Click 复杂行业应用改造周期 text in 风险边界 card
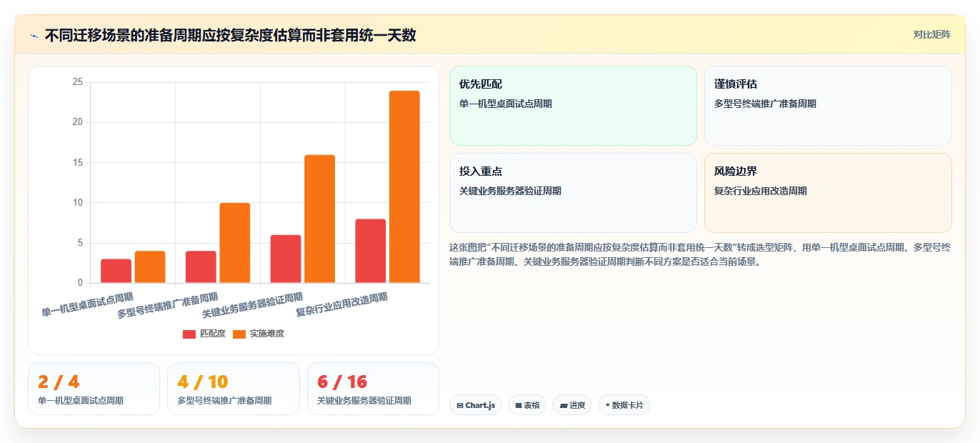Screen dimensions: 980x443 click(761, 191)
